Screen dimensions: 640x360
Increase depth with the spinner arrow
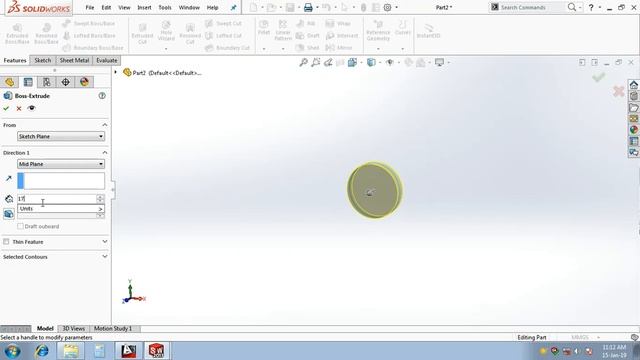(x=100, y=197)
